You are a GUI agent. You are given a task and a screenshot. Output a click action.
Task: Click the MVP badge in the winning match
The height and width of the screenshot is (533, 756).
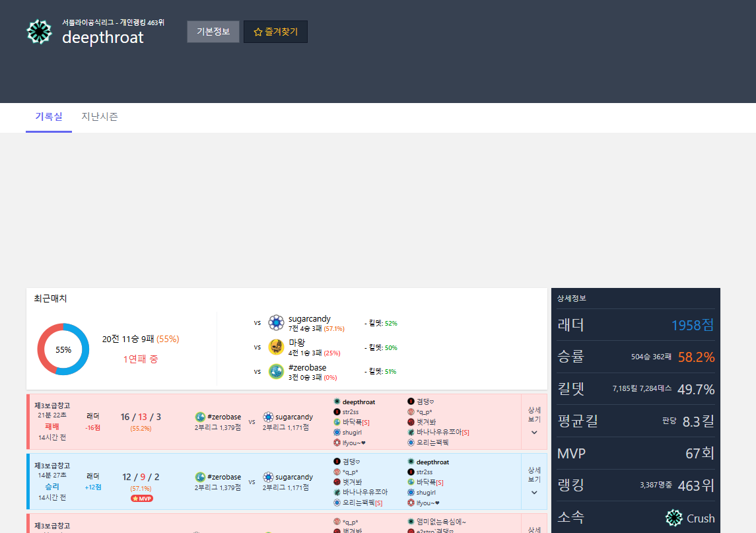142,499
